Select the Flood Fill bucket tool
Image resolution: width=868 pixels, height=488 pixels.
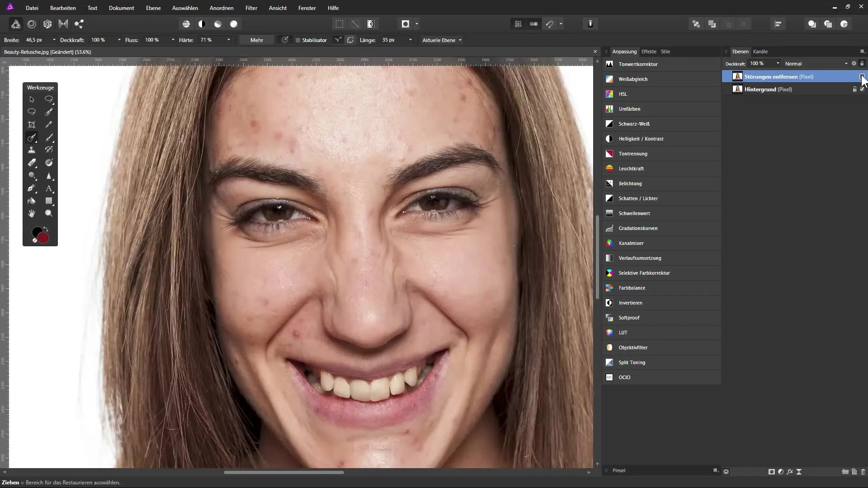click(32, 201)
